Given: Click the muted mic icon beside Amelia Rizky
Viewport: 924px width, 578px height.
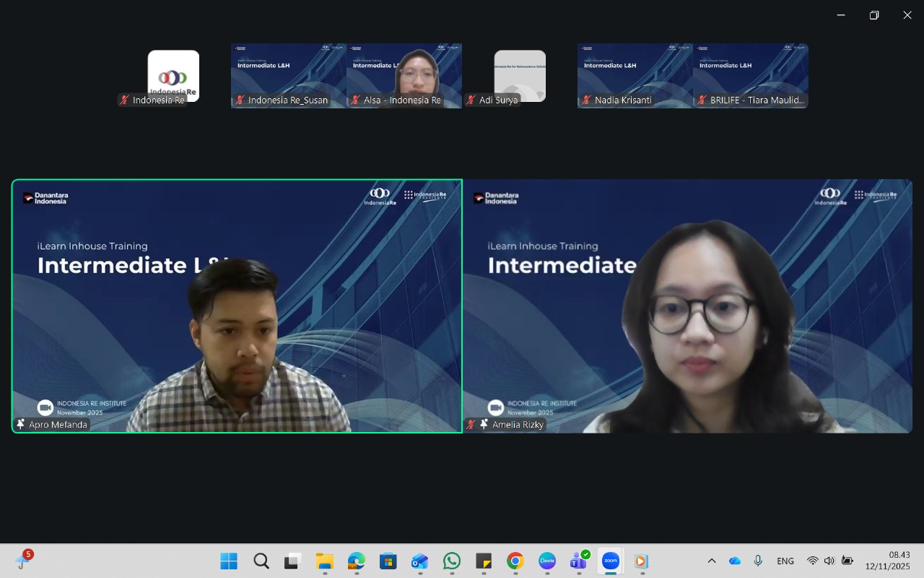Looking at the screenshot, I should click(x=471, y=425).
